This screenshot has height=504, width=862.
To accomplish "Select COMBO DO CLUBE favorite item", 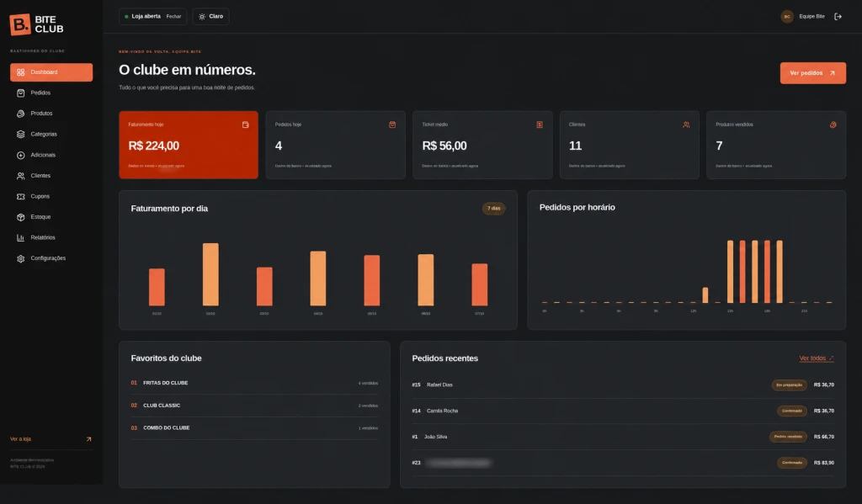I will coord(254,427).
